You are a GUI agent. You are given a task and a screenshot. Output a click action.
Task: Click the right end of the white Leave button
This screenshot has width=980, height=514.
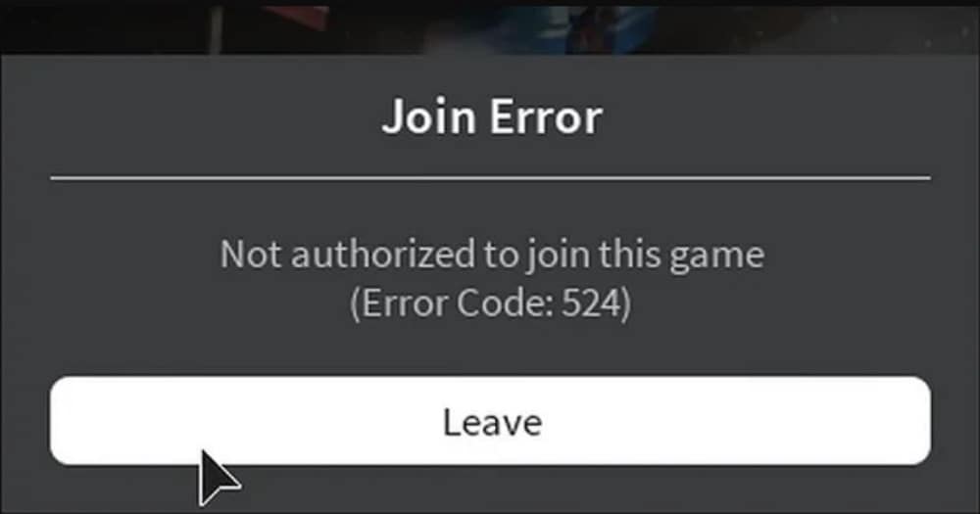911,421
